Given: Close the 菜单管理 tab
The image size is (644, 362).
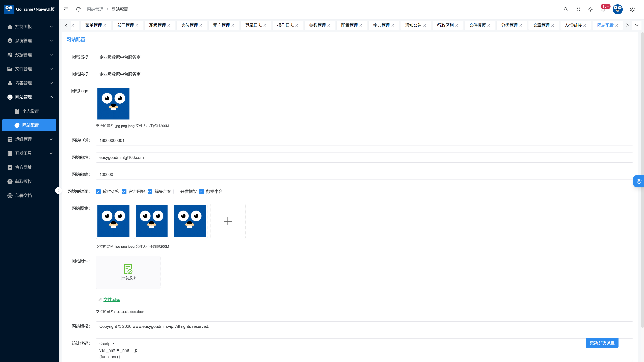Looking at the screenshot, I should 105,25.
